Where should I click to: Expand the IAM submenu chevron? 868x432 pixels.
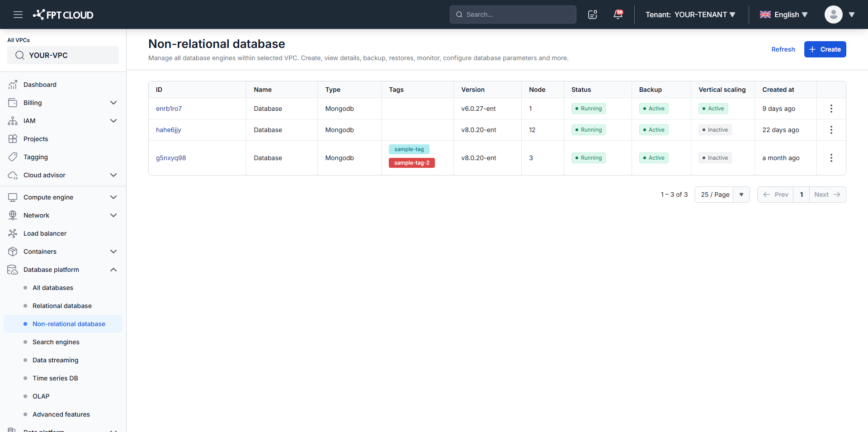coord(113,121)
